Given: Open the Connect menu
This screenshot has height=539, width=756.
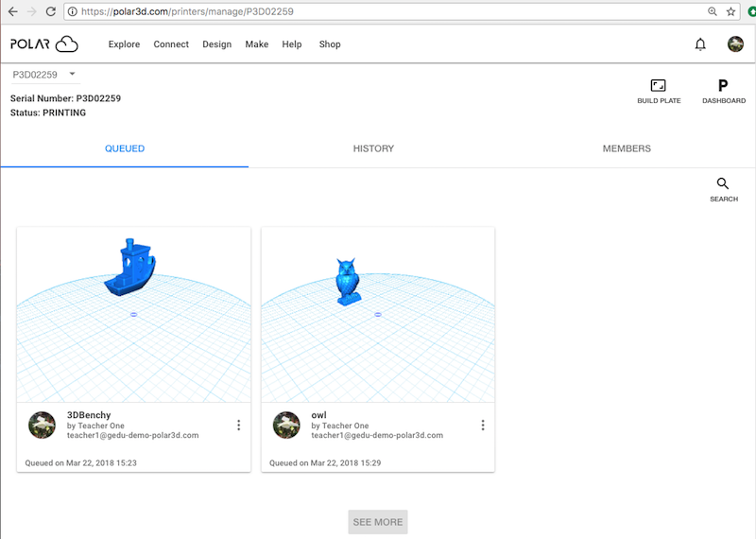Looking at the screenshot, I should [171, 44].
